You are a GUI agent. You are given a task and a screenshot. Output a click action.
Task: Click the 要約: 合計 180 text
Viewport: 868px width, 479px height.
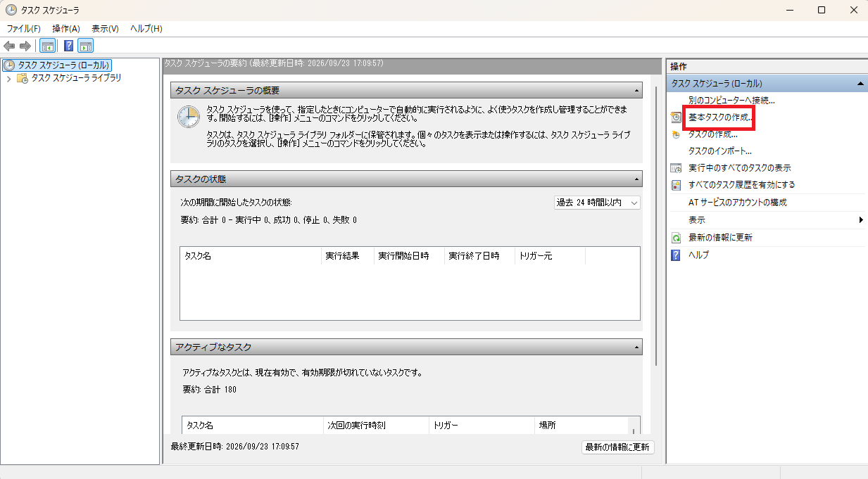tap(209, 390)
